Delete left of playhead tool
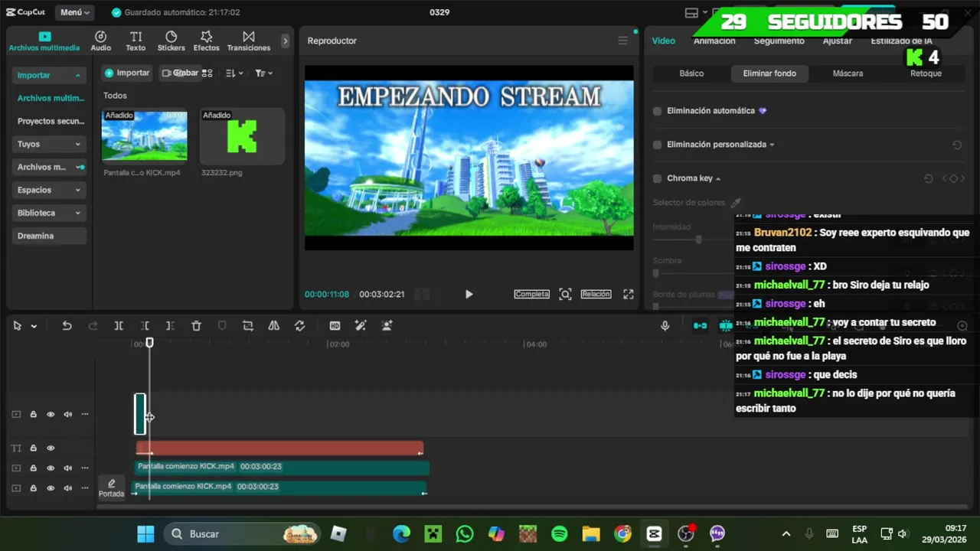This screenshot has height=551, width=980. click(145, 325)
